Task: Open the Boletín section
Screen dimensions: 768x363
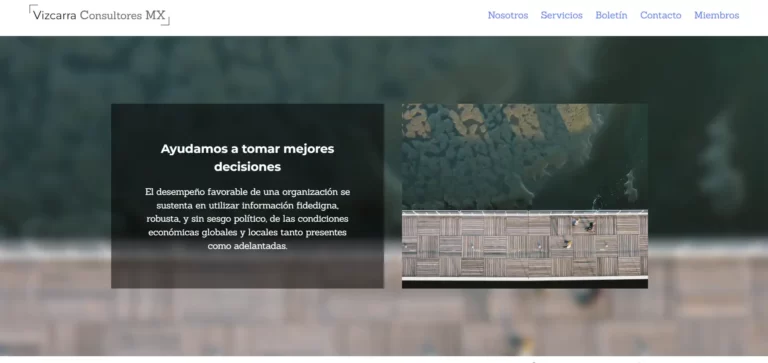Action: point(611,15)
